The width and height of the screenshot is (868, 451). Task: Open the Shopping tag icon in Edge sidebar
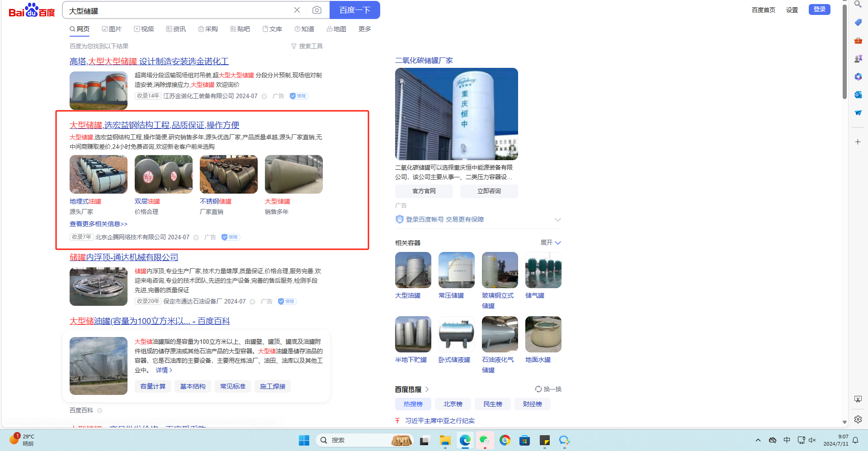click(x=858, y=22)
